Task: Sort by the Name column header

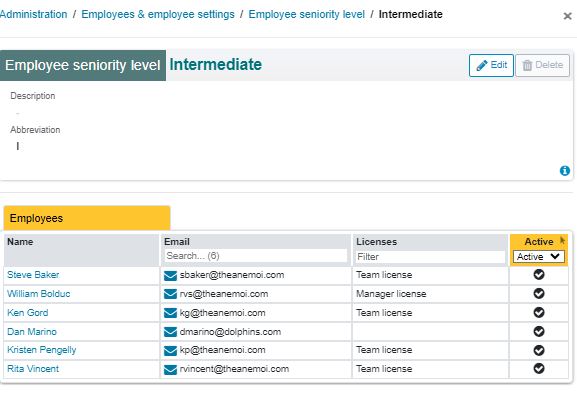Action: click(x=20, y=242)
